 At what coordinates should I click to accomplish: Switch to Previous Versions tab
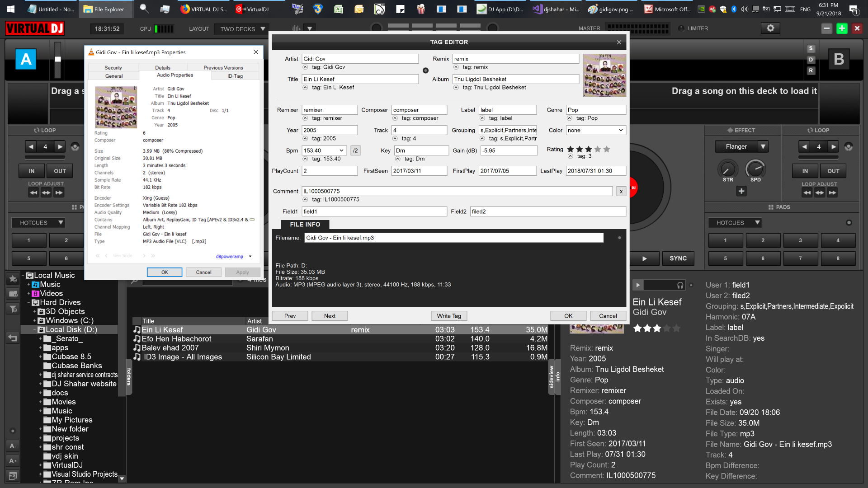tap(223, 68)
